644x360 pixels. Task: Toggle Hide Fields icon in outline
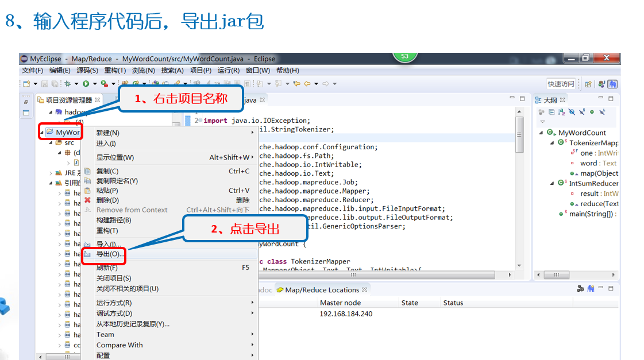point(572,111)
